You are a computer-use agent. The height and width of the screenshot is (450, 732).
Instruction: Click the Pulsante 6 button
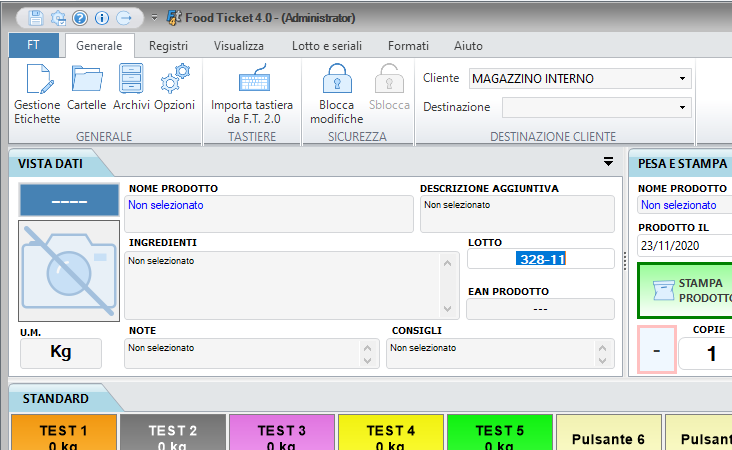point(608,433)
